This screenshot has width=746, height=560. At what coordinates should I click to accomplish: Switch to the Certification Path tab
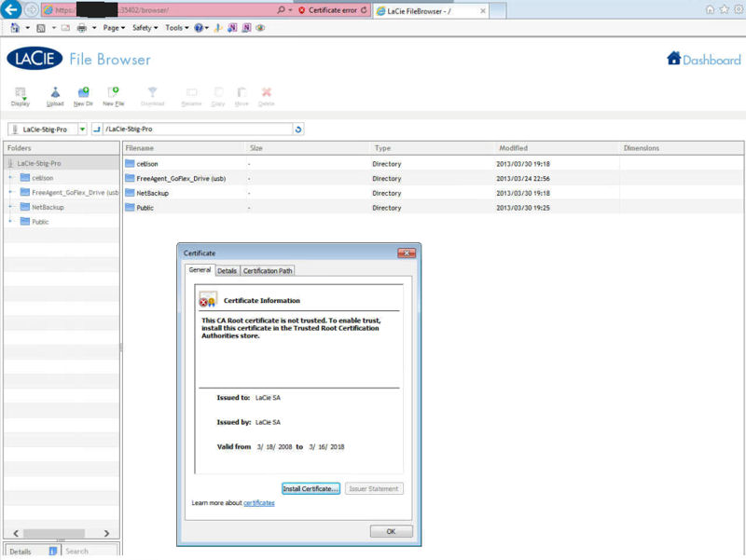coord(268,270)
